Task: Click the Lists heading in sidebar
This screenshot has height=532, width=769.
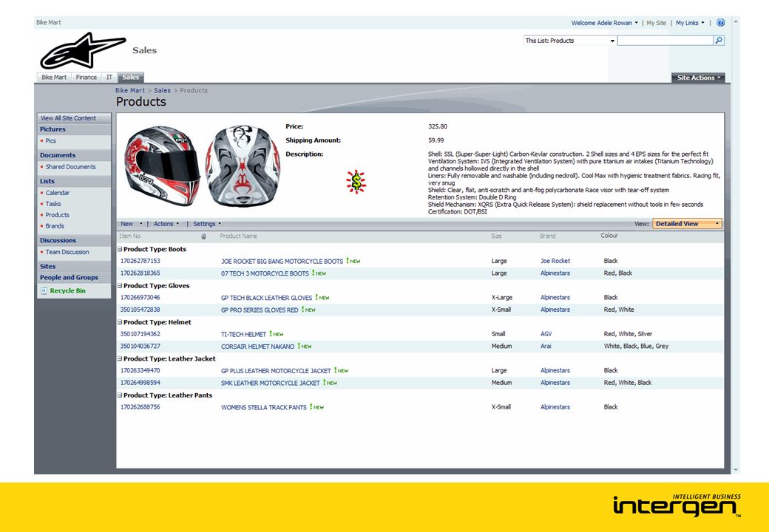Action: (47, 181)
